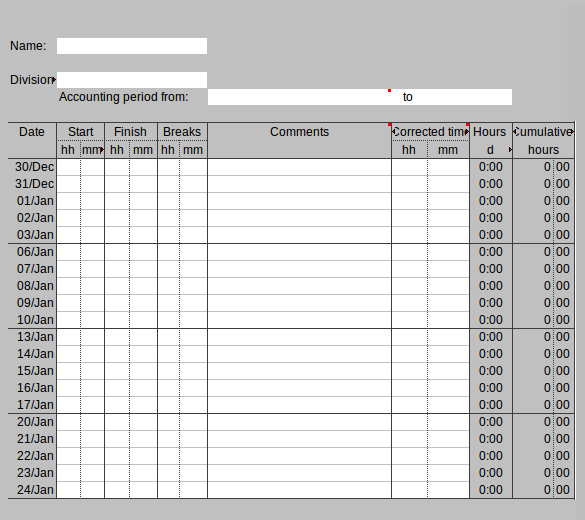The height and width of the screenshot is (520, 585).
Task: Select the 'Start' column header
Action: (81, 132)
